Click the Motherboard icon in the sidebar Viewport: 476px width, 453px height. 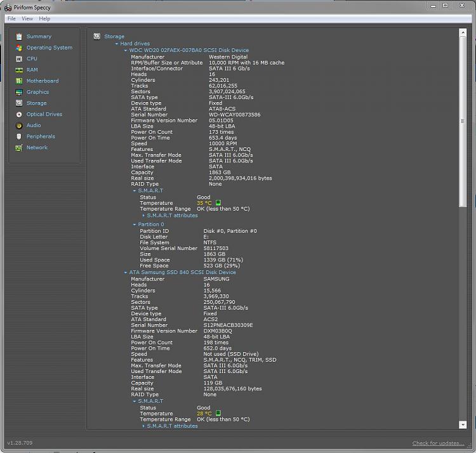(x=19, y=81)
